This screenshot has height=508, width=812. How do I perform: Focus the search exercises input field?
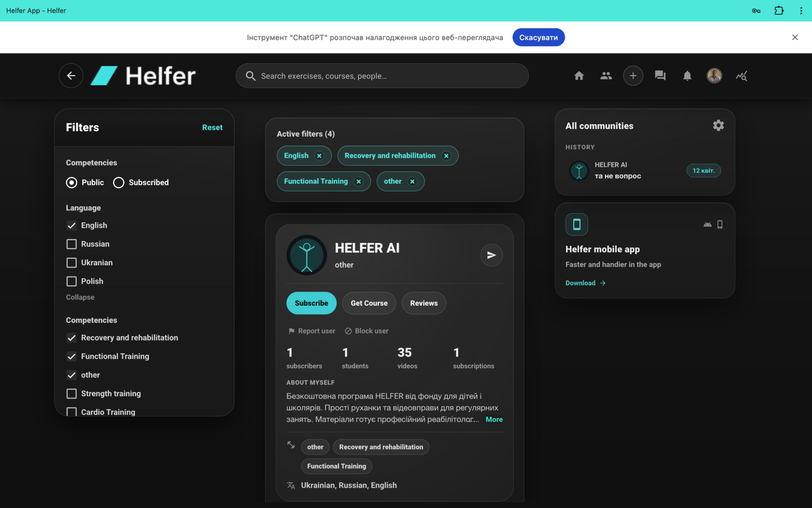pyautogui.click(x=382, y=75)
